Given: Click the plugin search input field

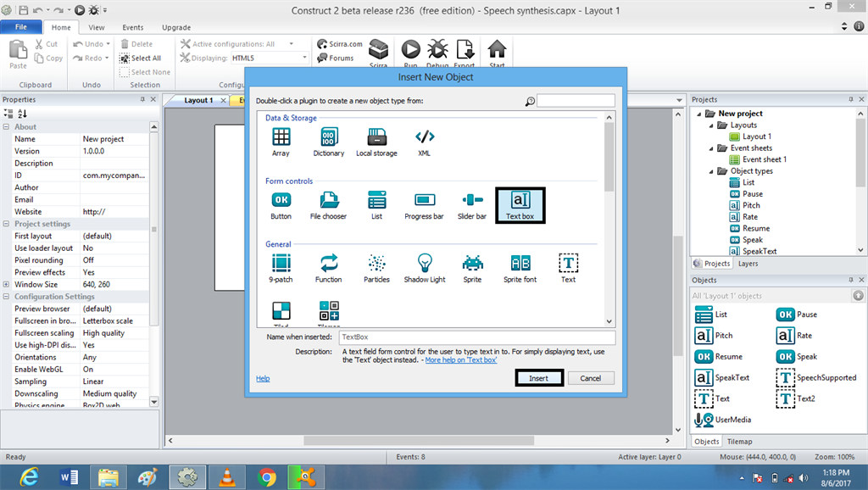Looking at the screenshot, I should click(x=576, y=101).
